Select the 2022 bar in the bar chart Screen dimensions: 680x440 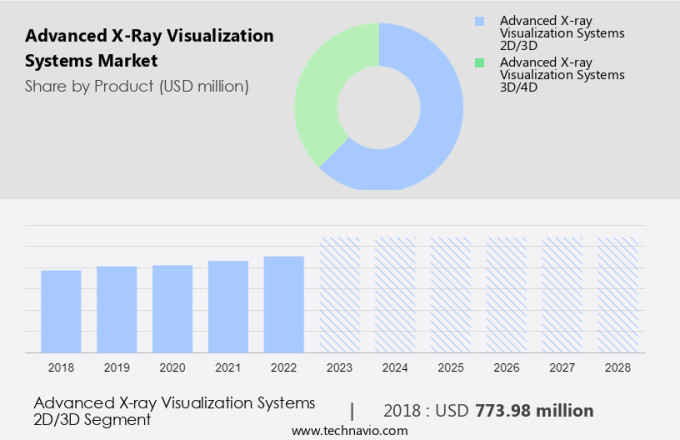tap(284, 304)
